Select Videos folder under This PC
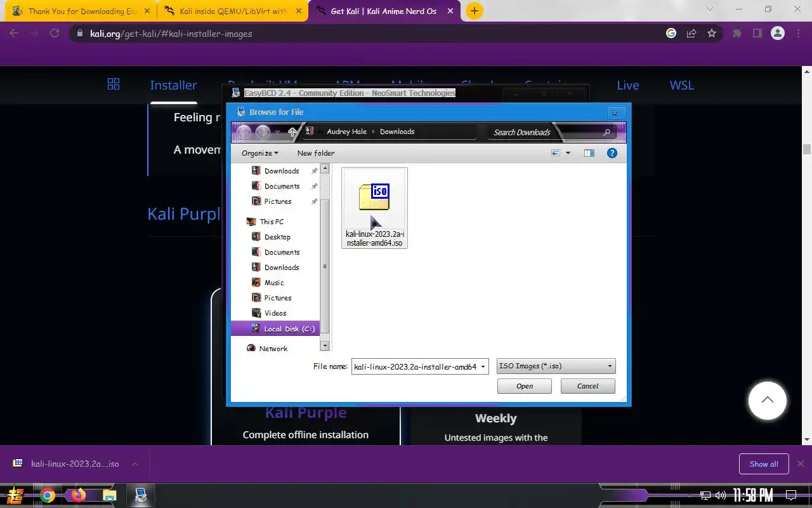 (275, 313)
